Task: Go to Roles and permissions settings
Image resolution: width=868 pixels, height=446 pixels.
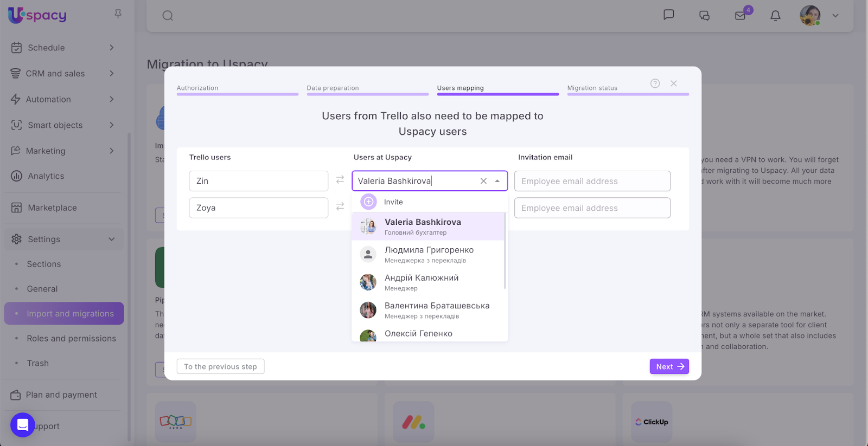Action: pos(71,338)
